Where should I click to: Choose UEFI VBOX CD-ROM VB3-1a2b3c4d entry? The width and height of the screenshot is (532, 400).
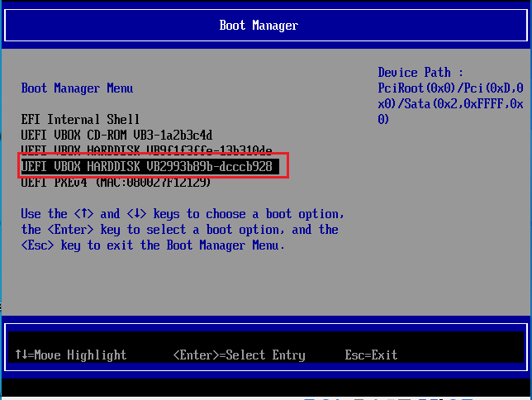pos(116,136)
